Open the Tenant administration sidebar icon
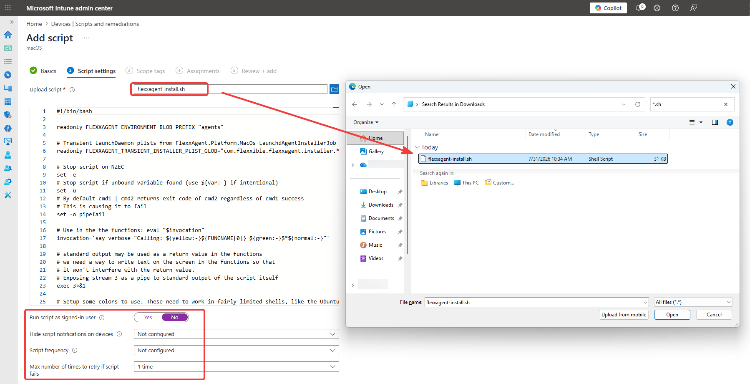Image resolution: width=750 pixels, height=384 pixels. 8,182
